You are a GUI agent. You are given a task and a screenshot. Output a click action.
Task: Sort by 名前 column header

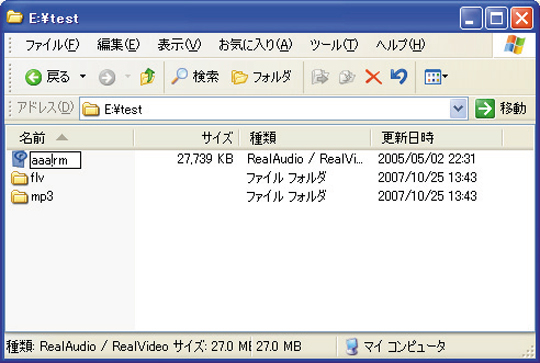click(x=70, y=138)
